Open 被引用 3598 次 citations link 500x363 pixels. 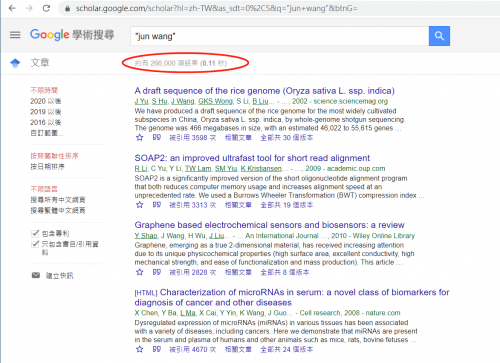(x=193, y=137)
